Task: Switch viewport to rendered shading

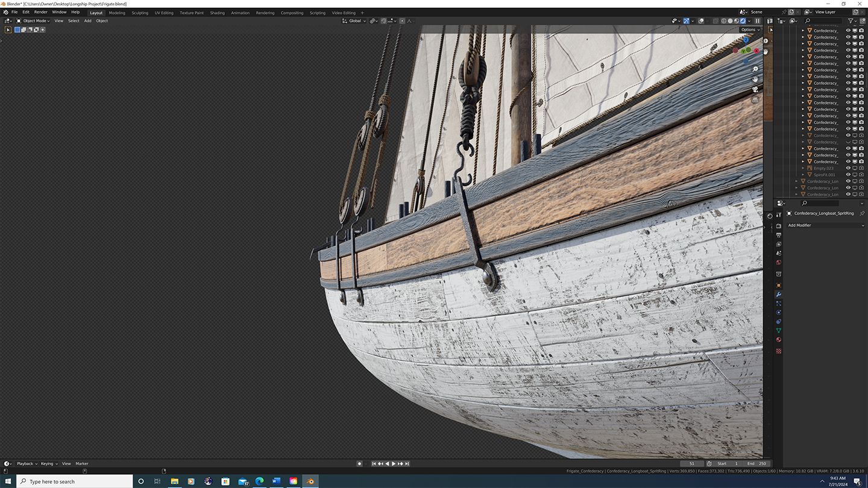Action: click(x=743, y=20)
